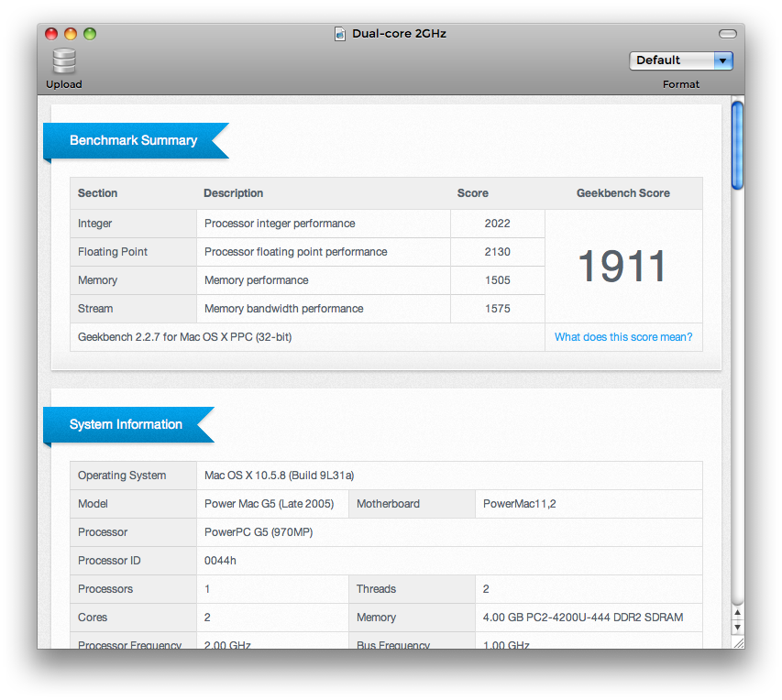This screenshot has width=782, height=700.
Task: Select the Integer section row
Action: pyautogui.click(x=95, y=223)
